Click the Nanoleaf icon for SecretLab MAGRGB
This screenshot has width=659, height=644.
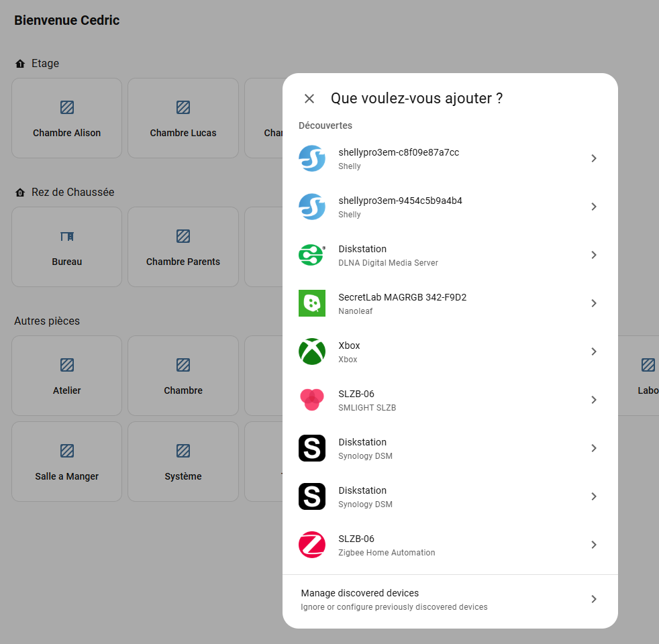click(312, 303)
